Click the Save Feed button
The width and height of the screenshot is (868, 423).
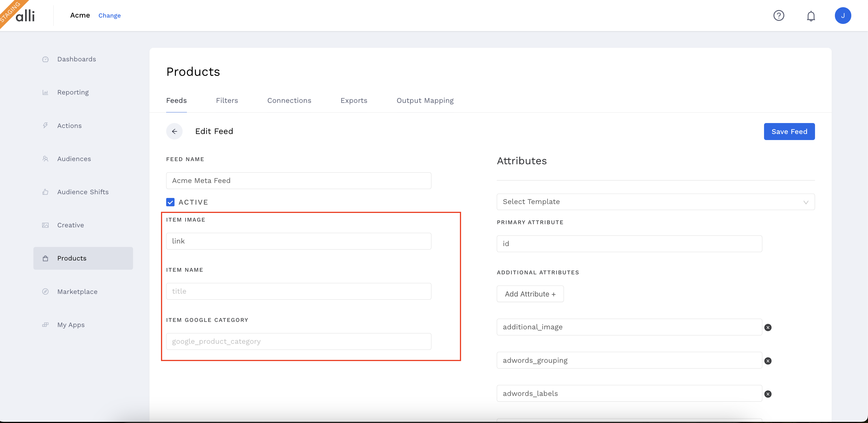point(789,131)
